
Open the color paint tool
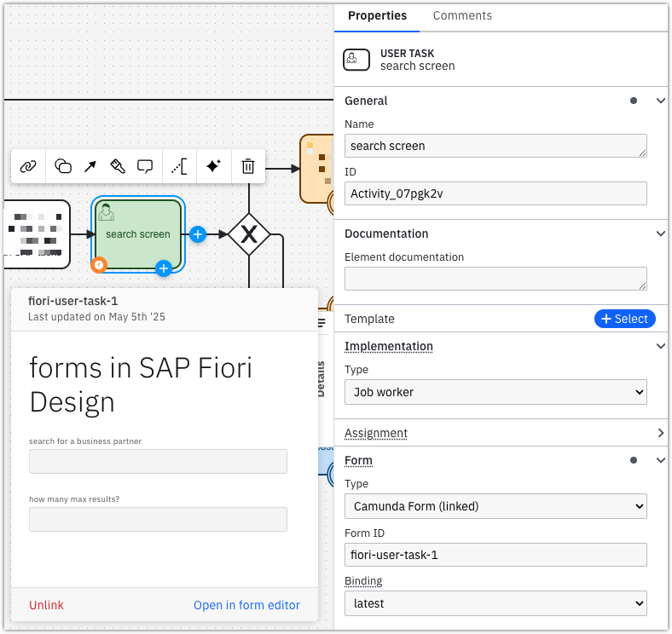[118, 166]
